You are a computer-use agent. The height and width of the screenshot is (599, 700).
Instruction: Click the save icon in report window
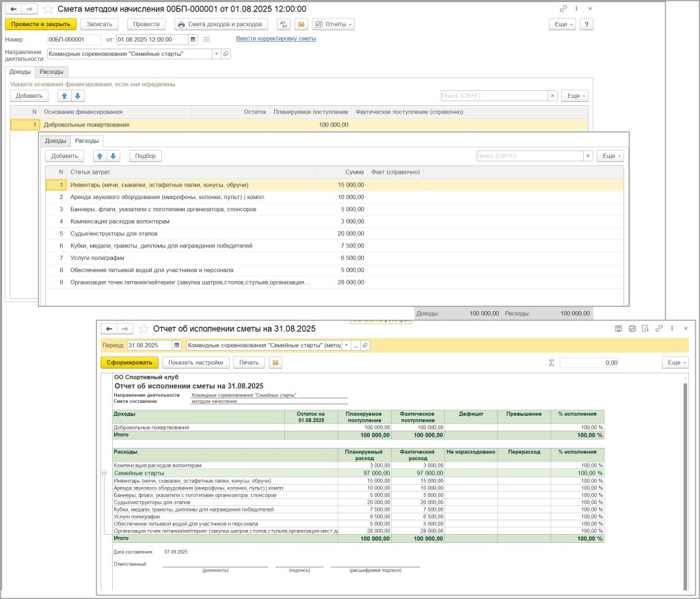619,328
